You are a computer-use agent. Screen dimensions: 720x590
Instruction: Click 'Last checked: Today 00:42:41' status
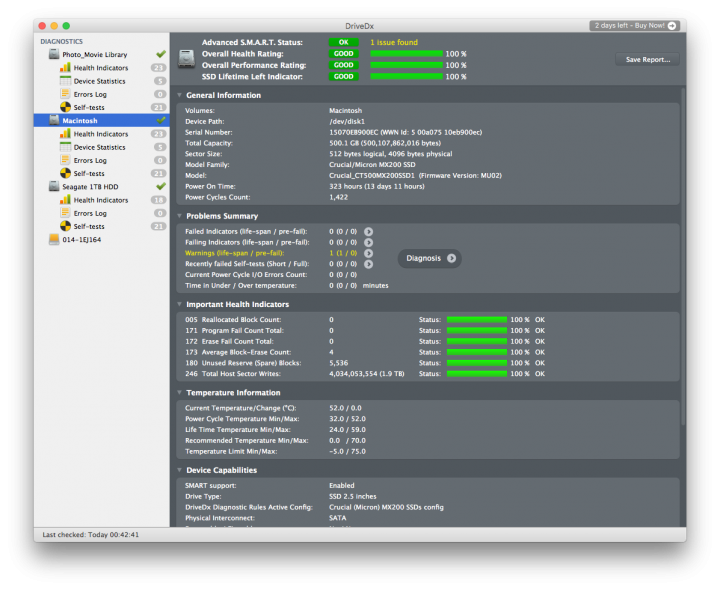90,534
